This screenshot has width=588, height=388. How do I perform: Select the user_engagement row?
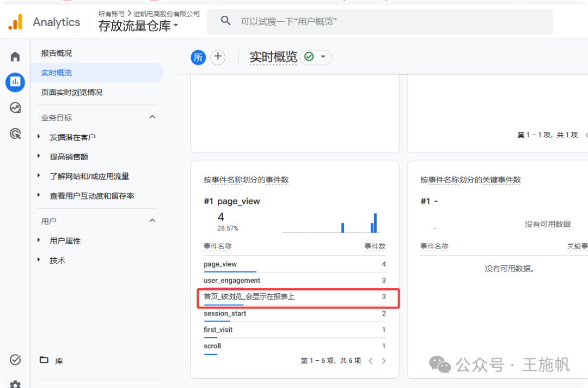click(295, 280)
